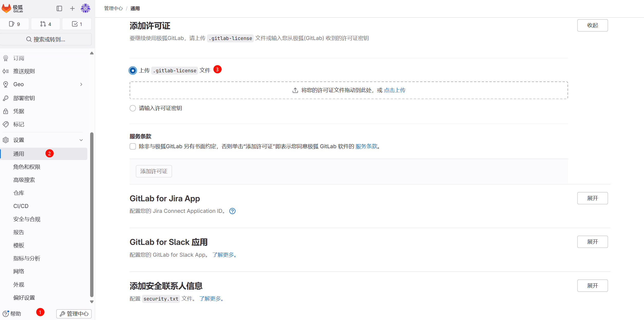This screenshot has width=644, height=320.
Task: Expand the Geo submenu
Action: pyautogui.click(x=81, y=84)
